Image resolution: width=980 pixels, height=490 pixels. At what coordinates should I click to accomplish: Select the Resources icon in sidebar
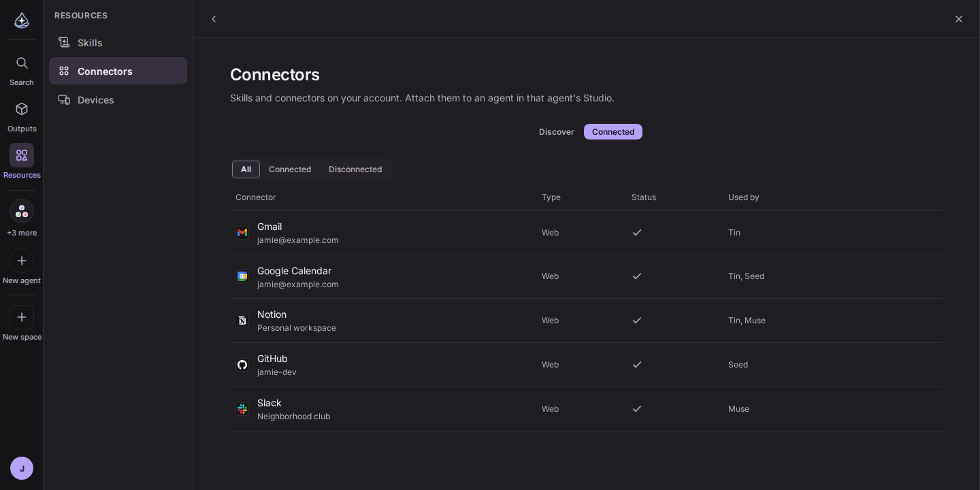point(22,155)
